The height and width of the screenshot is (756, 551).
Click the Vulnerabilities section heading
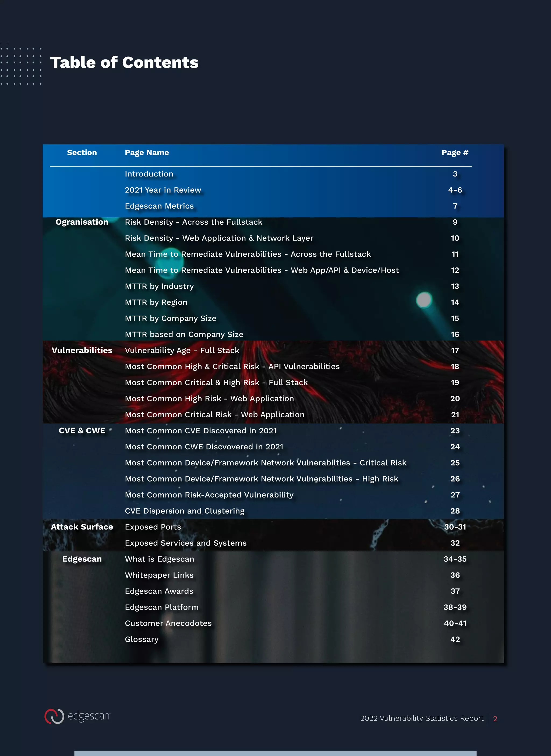click(x=82, y=350)
